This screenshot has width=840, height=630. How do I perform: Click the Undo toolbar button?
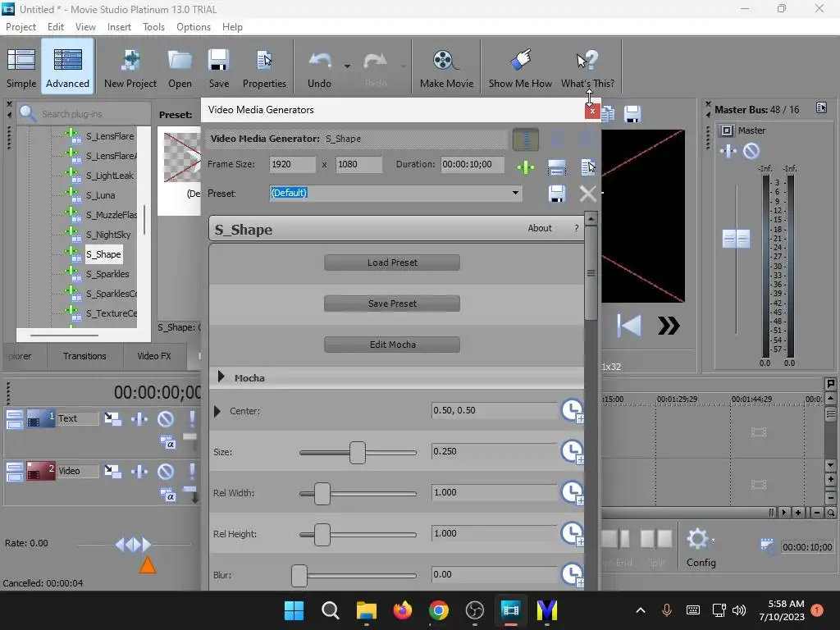click(x=319, y=68)
